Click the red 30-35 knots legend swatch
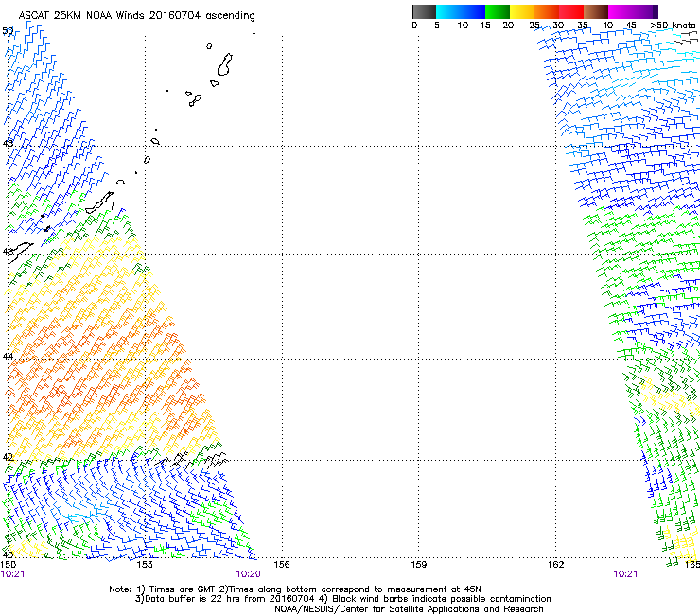The width and height of the screenshot is (700, 615). coord(571,11)
